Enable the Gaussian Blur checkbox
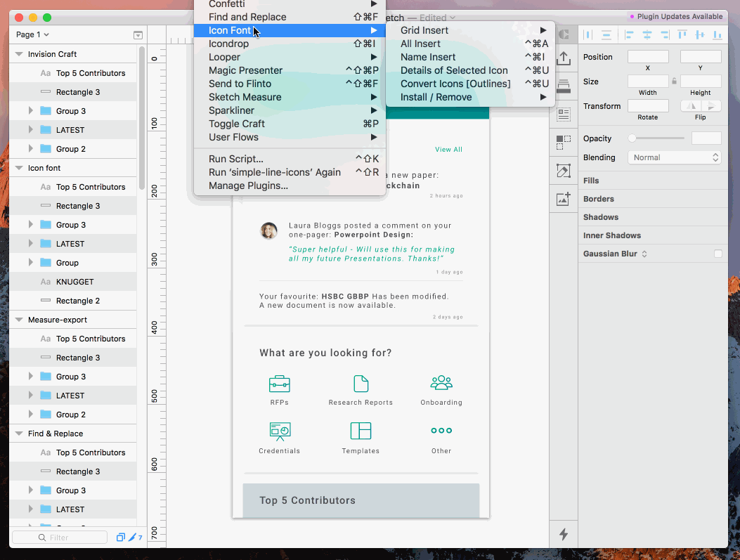Screen dimensions: 740x560 pos(718,254)
